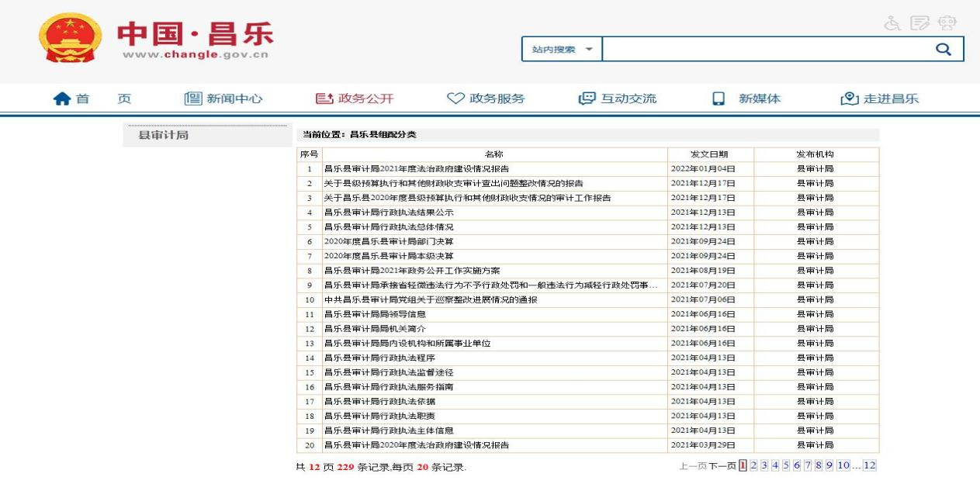Select 县审计局 in the left sidebar
Image resolution: width=980 pixels, height=484 pixels.
[163, 135]
